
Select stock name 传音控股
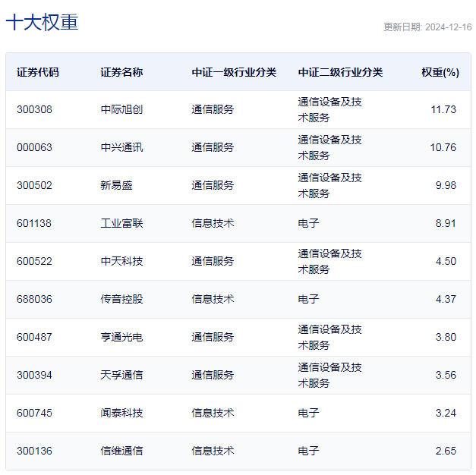pos(121,299)
